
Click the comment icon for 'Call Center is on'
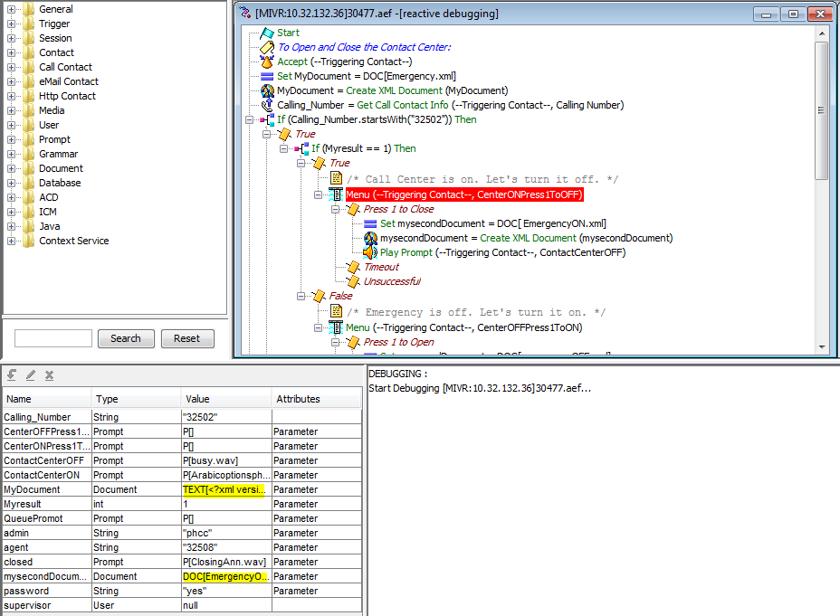tap(336, 179)
